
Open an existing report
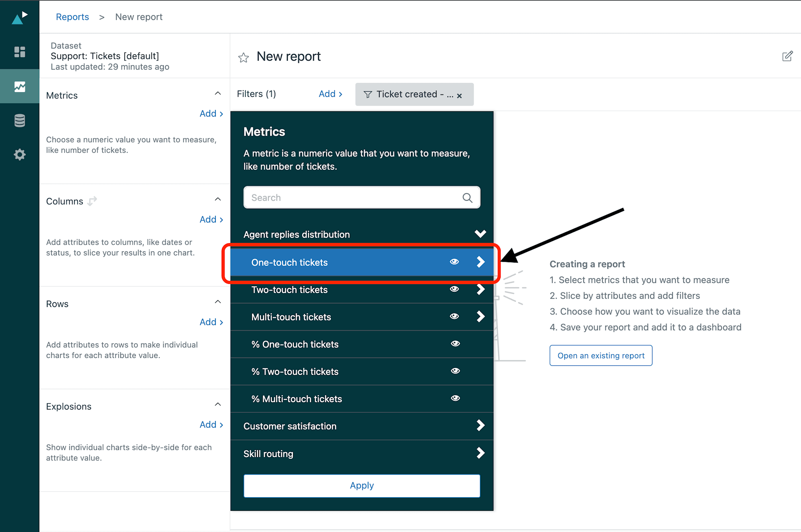click(x=600, y=355)
